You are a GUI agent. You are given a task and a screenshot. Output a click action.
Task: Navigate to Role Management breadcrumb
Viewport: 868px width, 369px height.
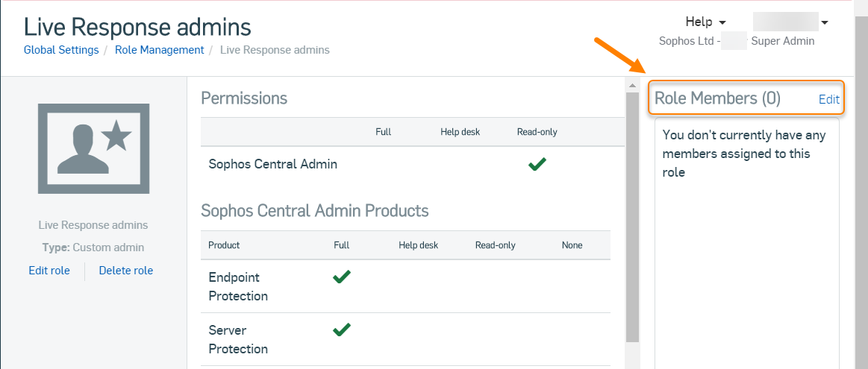[x=159, y=50]
